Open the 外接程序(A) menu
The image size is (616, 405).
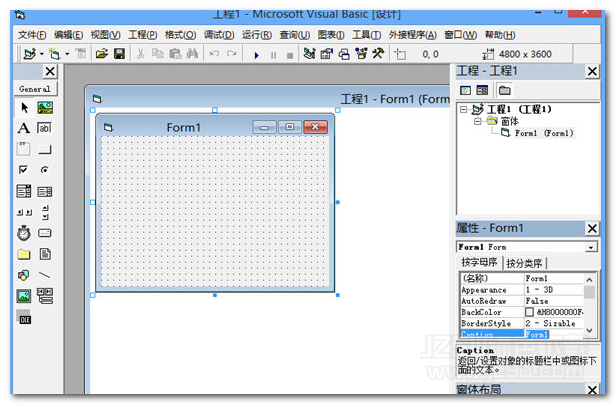point(412,35)
